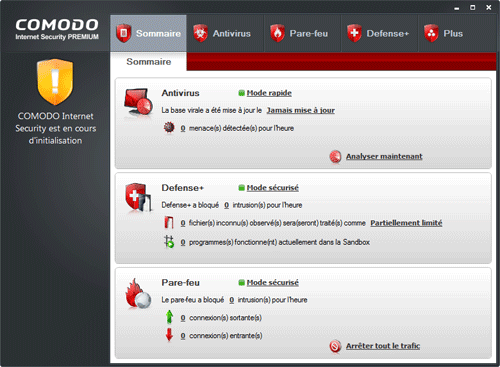Image resolution: width=500 pixels, height=367 pixels.
Task: Click the Antivirus monitor icon in summary
Action: point(138,102)
